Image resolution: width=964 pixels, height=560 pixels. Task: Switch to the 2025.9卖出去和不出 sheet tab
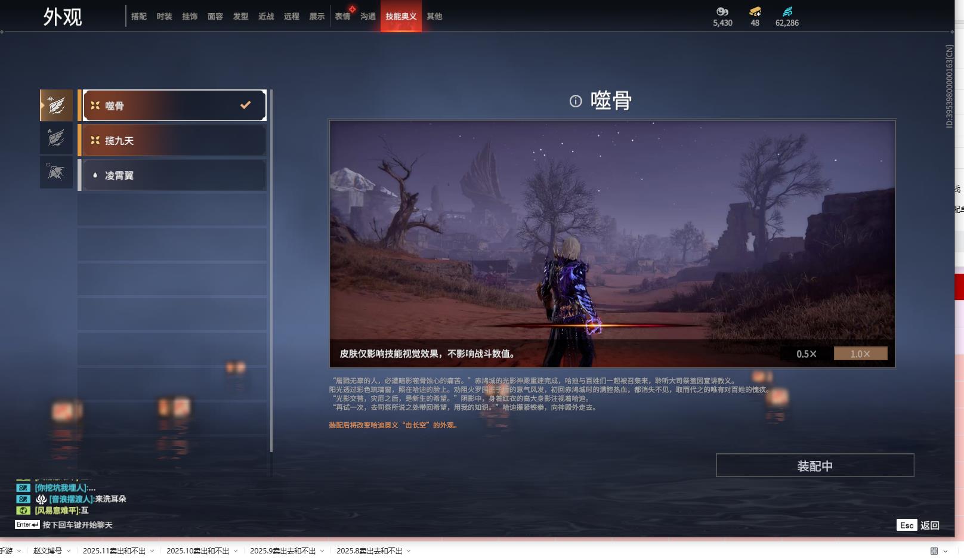[x=283, y=551]
